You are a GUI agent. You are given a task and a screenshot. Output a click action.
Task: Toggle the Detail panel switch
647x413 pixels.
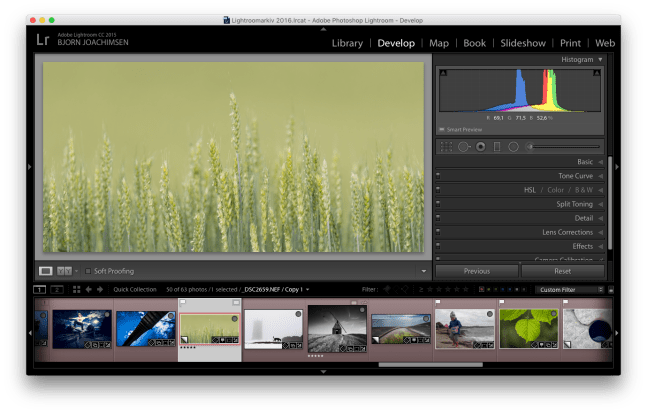tap(438, 218)
